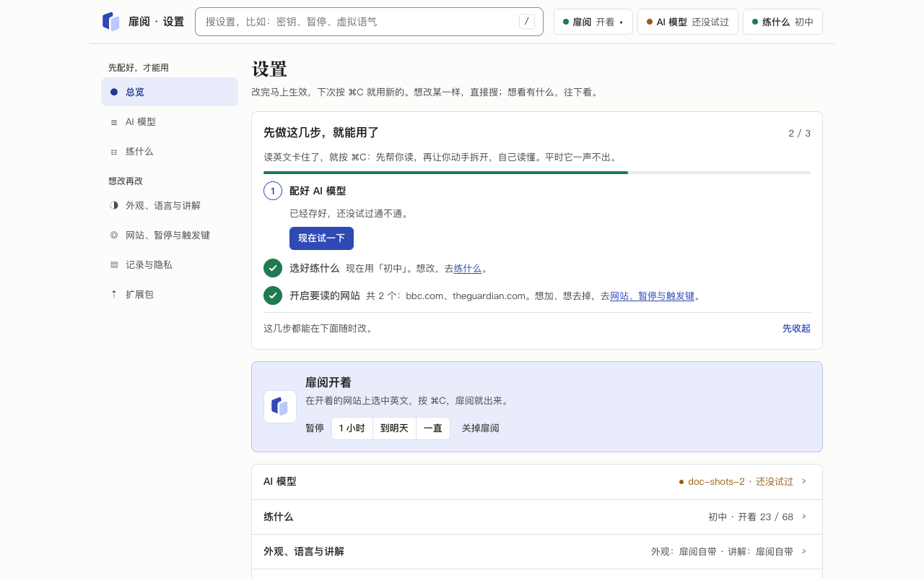The width and height of the screenshot is (924, 578).
Task: Pause 到明天
Action: pos(394,428)
